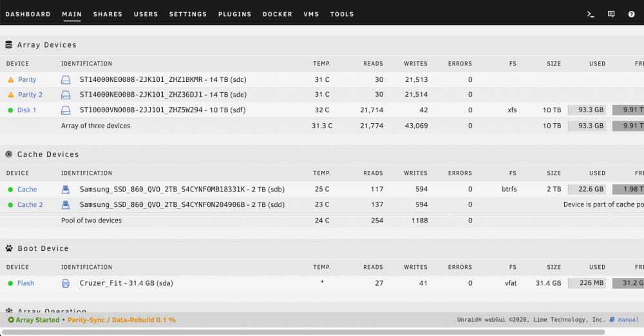
Task: Click the Samsung SSD S4CYNF0MB18331K identification text
Action: 182,189
